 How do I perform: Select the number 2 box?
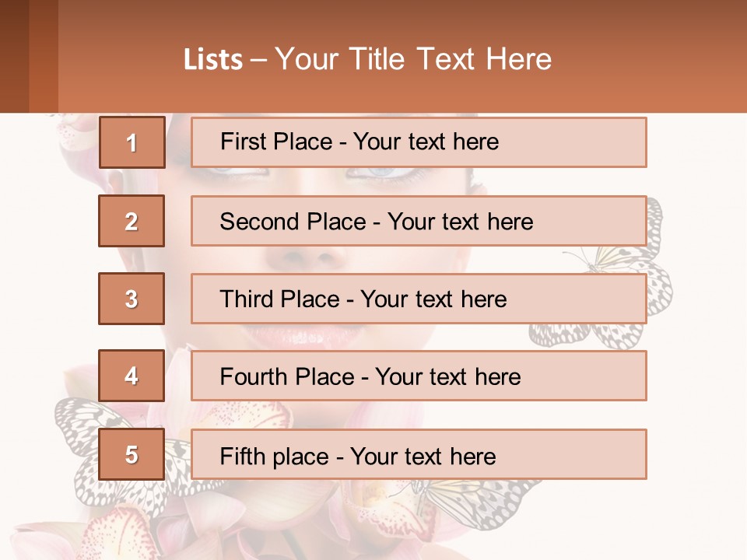[x=132, y=221]
